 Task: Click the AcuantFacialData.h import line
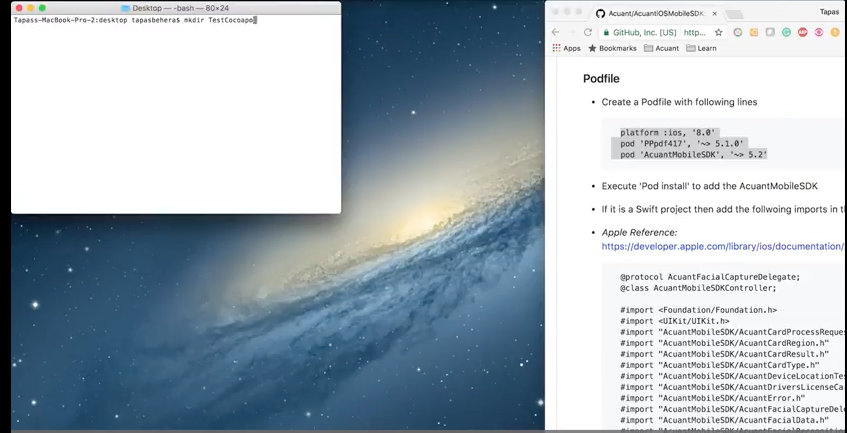coord(724,420)
